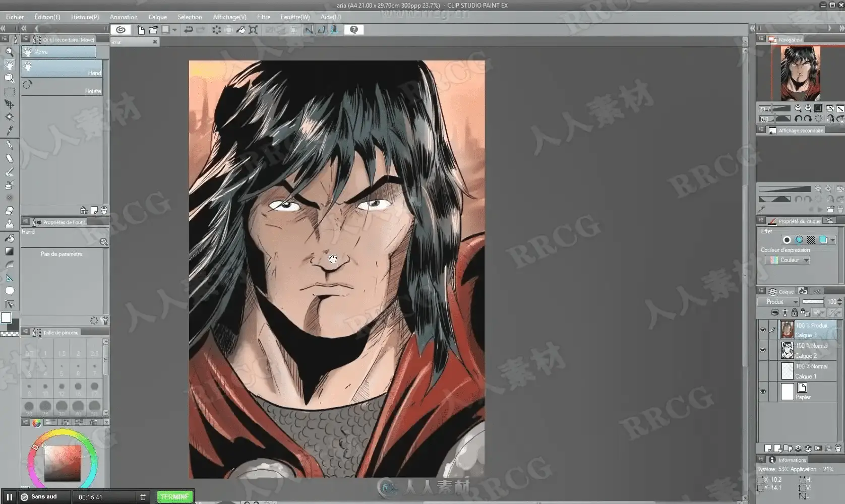Select the Operation object tool
845x504 pixels.
[x=9, y=78]
